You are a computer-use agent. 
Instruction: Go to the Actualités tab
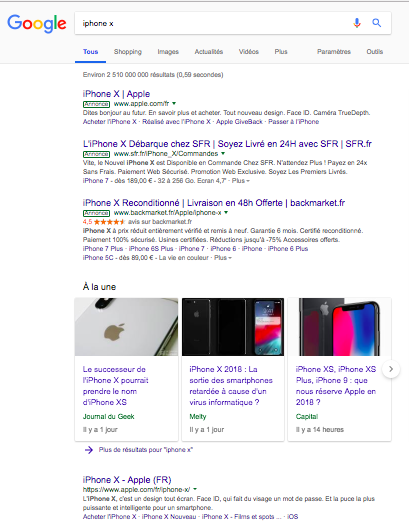209,52
